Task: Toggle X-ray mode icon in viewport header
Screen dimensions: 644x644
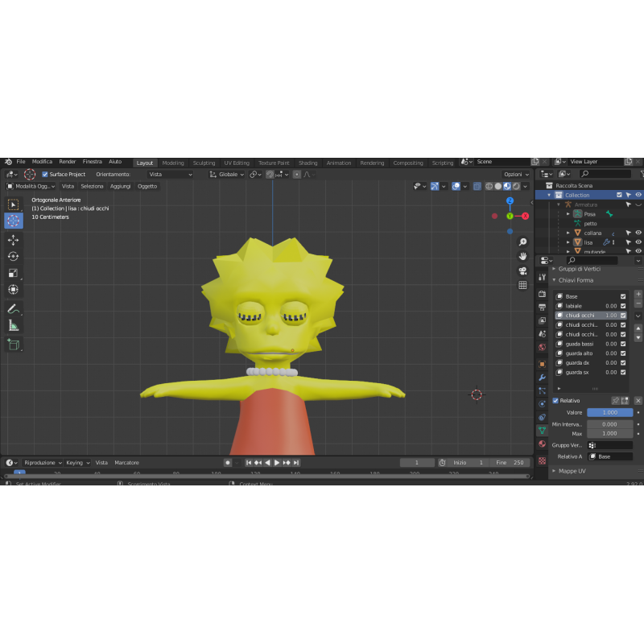Action: pyautogui.click(x=477, y=187)
